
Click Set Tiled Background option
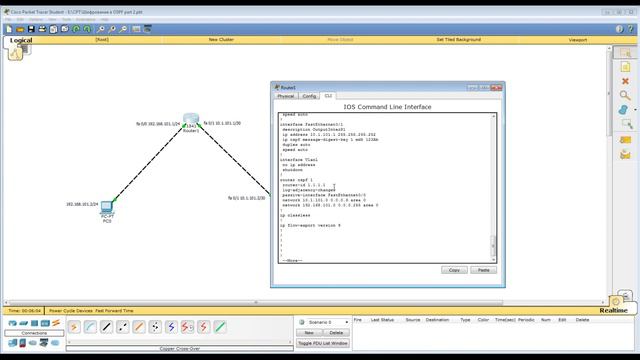[458, 40]
